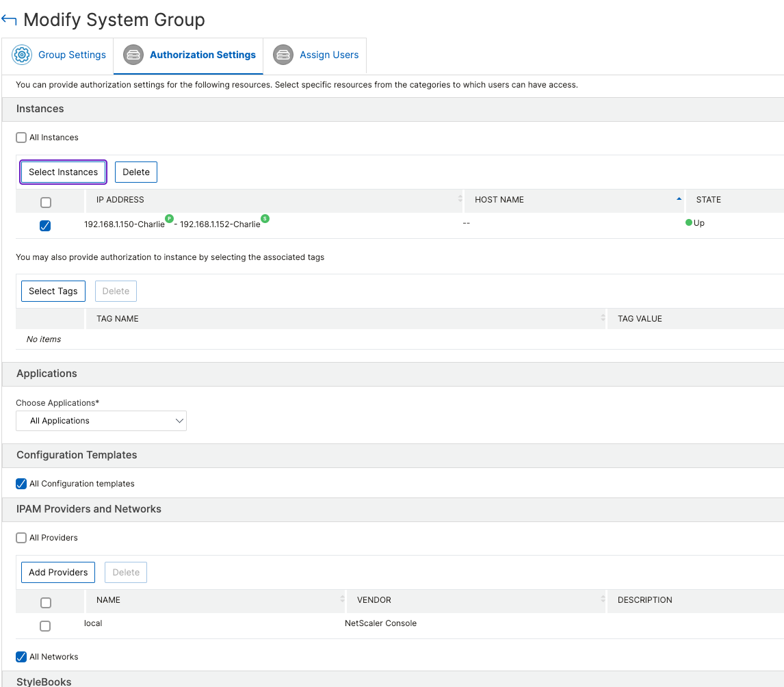Uncheck All Configuration templates
The image size is (784, 687).
[x=21, y=484]
